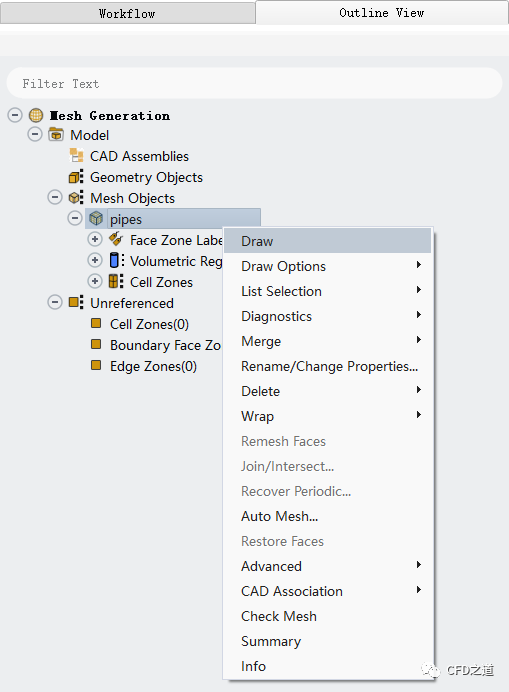Expand the Face Zone Labels node
Screen dimensions: 509x692
coord(95,239)
